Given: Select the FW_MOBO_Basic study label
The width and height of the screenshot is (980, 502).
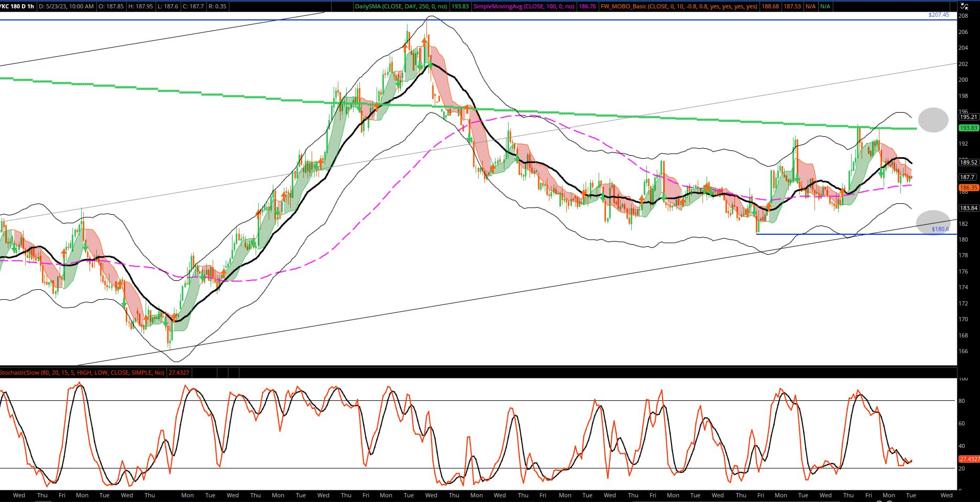Looking at the screenshot, I should click(x=678, y=6).
